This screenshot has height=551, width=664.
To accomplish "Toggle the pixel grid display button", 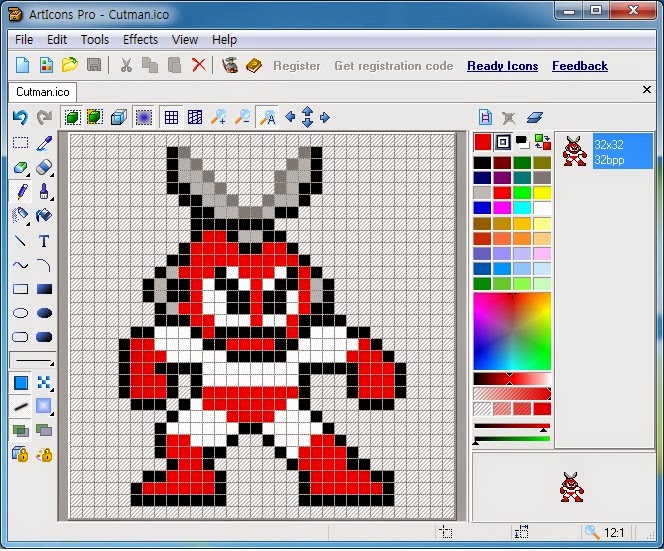I will click(x=171, y=117).
